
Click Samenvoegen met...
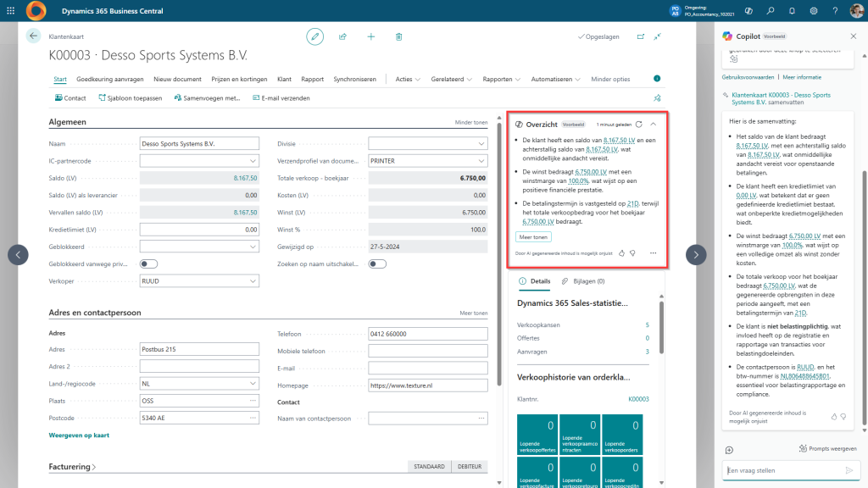point(207,98)
